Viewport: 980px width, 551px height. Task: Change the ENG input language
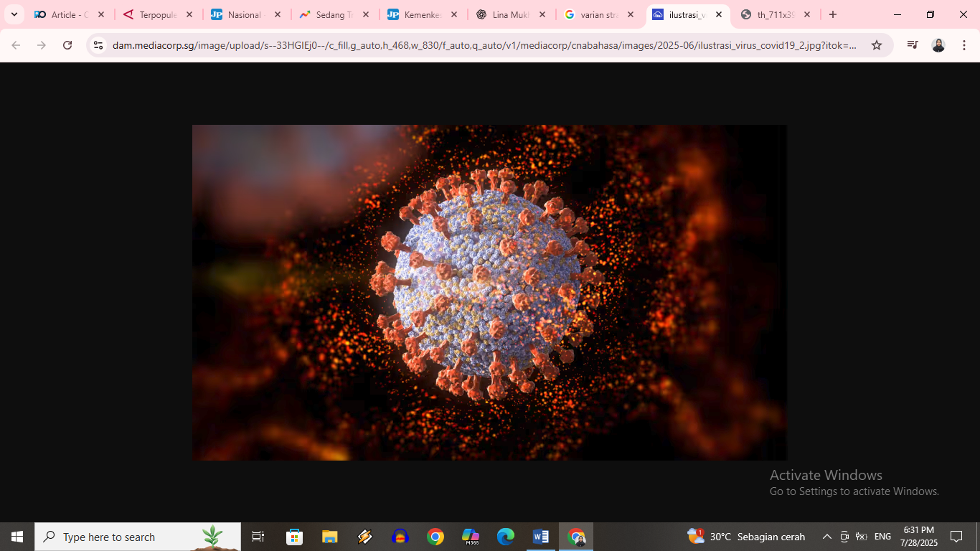coord(883,537)
